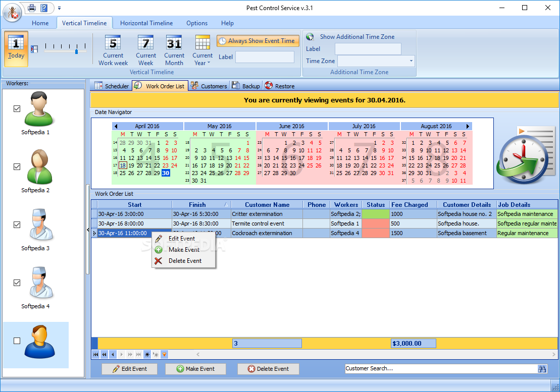Click the bottom Delete Event button
Screen dimensions: 560x392
268,369
